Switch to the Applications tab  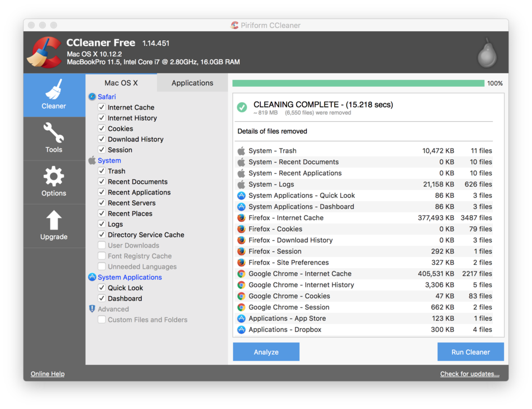point(192,83)
